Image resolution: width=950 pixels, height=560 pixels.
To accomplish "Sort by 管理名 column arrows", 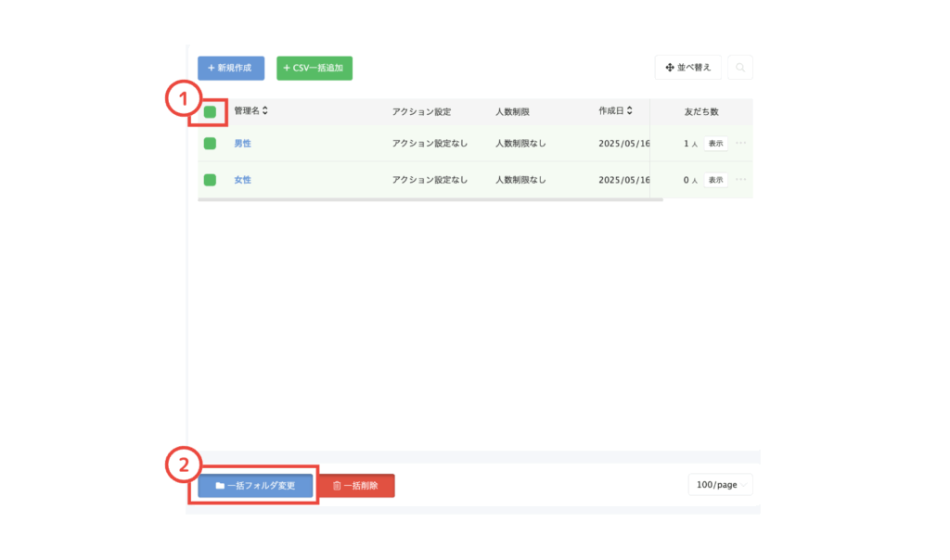I will click(265, 110).
